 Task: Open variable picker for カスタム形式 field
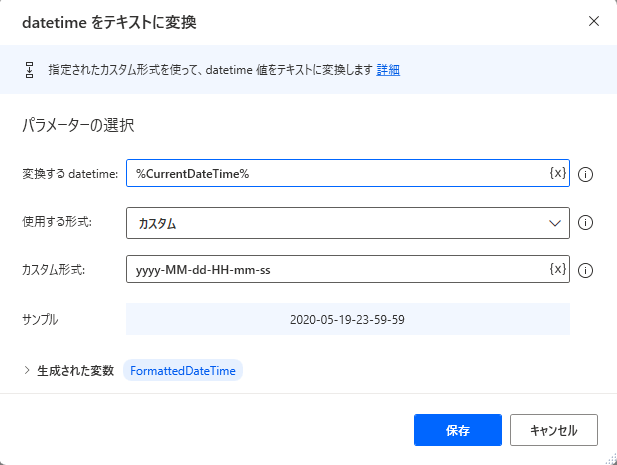click(x=558, y=269)
